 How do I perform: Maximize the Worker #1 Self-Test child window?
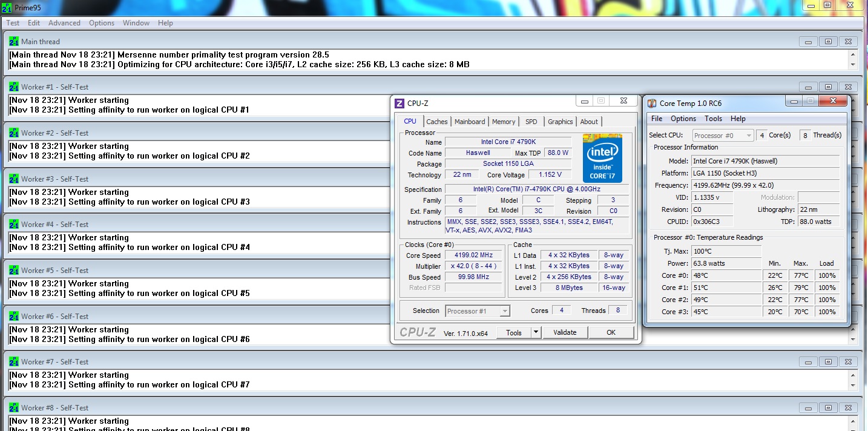[x=829, y=87]
